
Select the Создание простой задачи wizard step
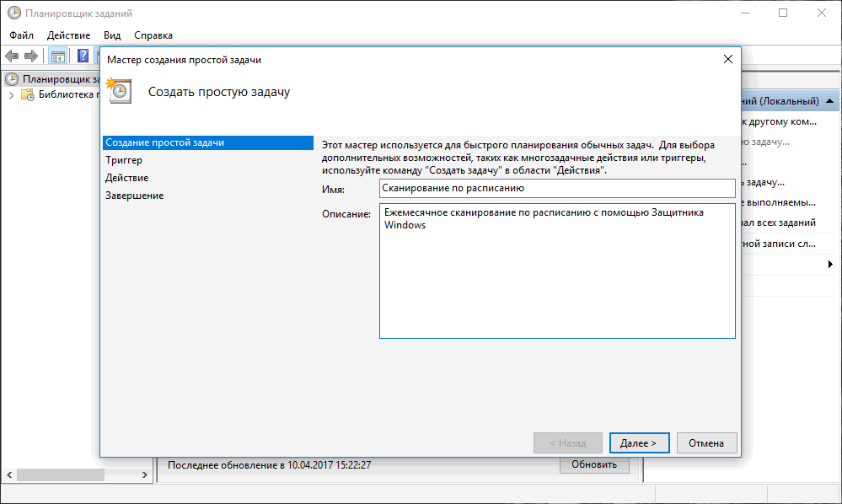coord(208,142)
